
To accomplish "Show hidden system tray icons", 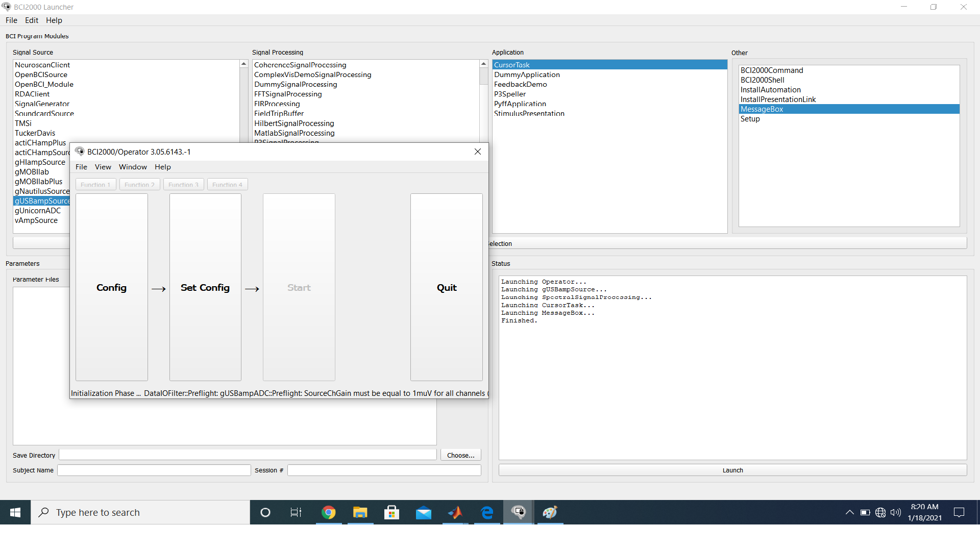I will (849, 512).
